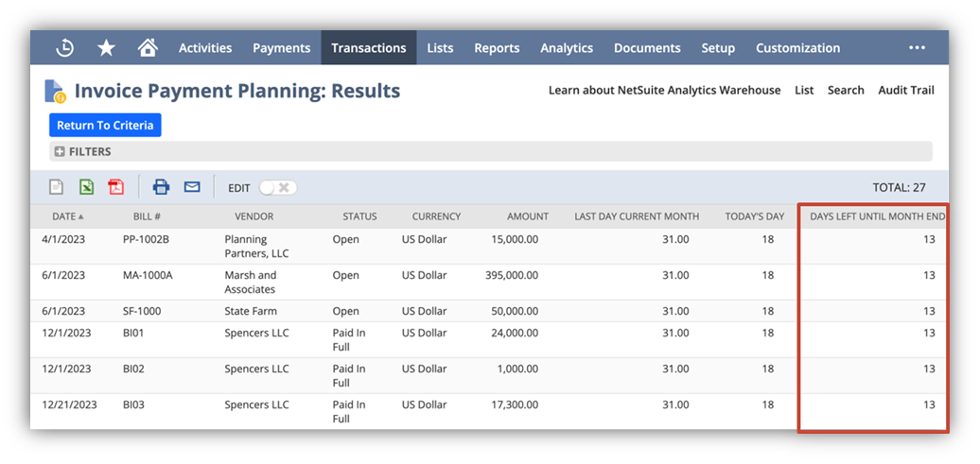Sort by CURRENCY column header

[x=436, y=216]
